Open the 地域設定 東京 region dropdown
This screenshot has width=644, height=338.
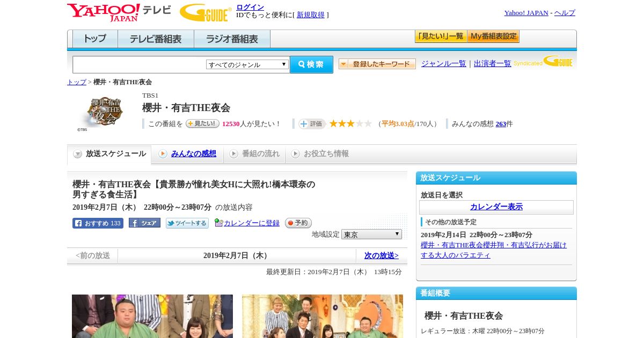pos(371,234)
